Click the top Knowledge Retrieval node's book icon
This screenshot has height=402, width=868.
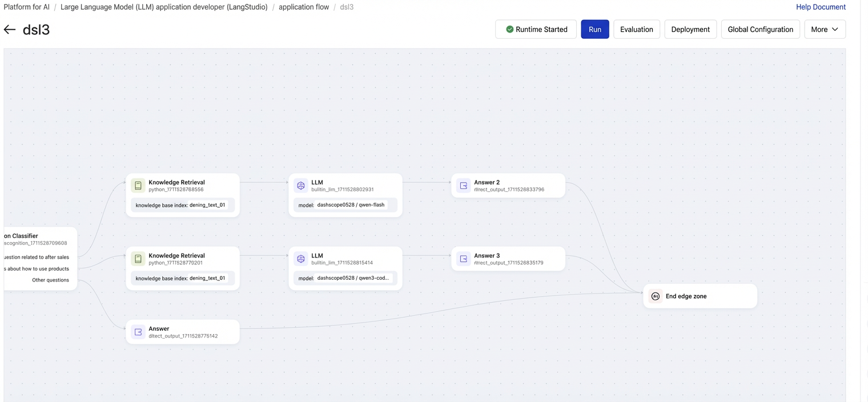click(138, 186)
